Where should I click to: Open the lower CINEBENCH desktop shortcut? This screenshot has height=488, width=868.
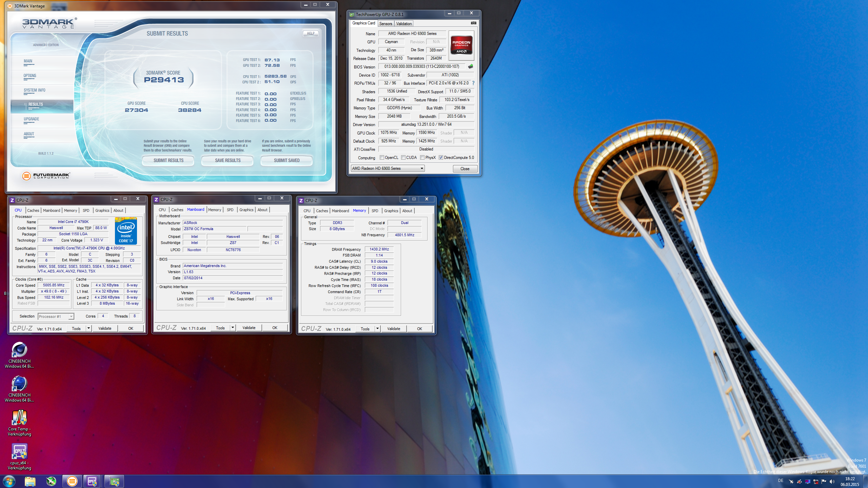click(19, 389)
